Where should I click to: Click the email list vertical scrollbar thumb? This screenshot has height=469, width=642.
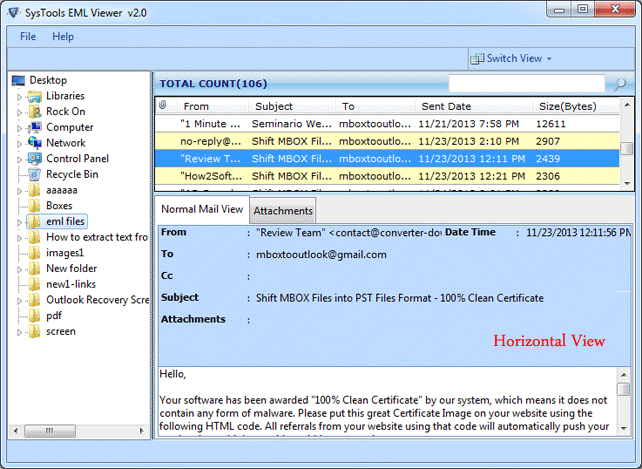pyautogui.click(x=626, y=148)
